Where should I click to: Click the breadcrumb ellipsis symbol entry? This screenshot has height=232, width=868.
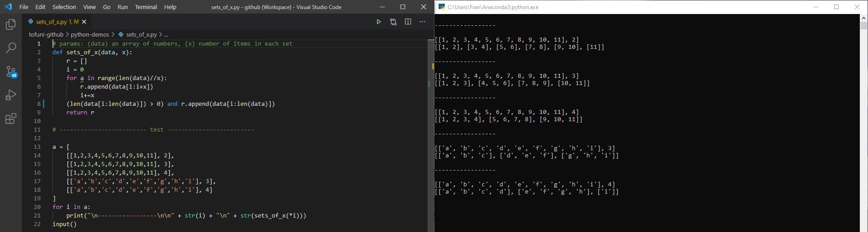pyautogui.click(x=166, y=34)
